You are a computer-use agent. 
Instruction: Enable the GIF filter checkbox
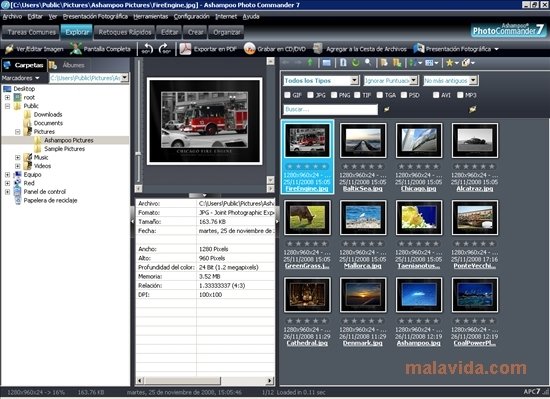pos(287,95)
